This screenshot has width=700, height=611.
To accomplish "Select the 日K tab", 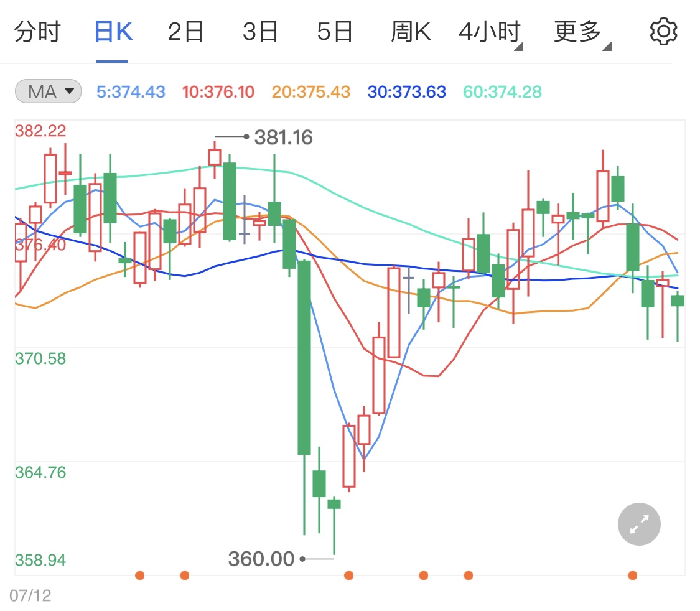I will click(113, 32).
